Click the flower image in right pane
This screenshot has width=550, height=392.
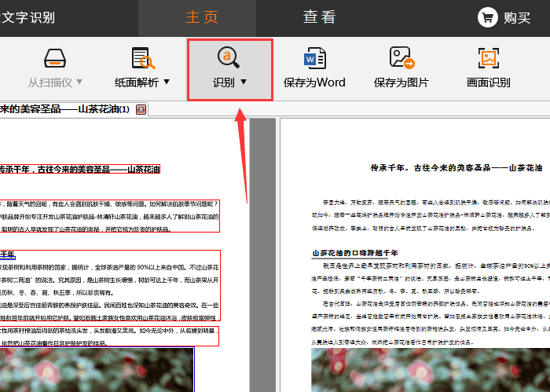pyautogui.click(x=431, y=370)
